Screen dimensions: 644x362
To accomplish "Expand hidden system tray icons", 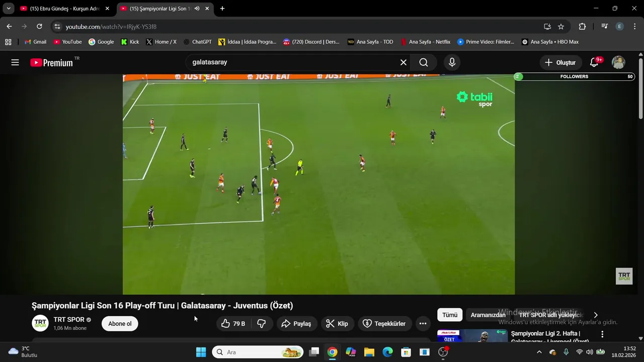I will [x=539, y=352].
